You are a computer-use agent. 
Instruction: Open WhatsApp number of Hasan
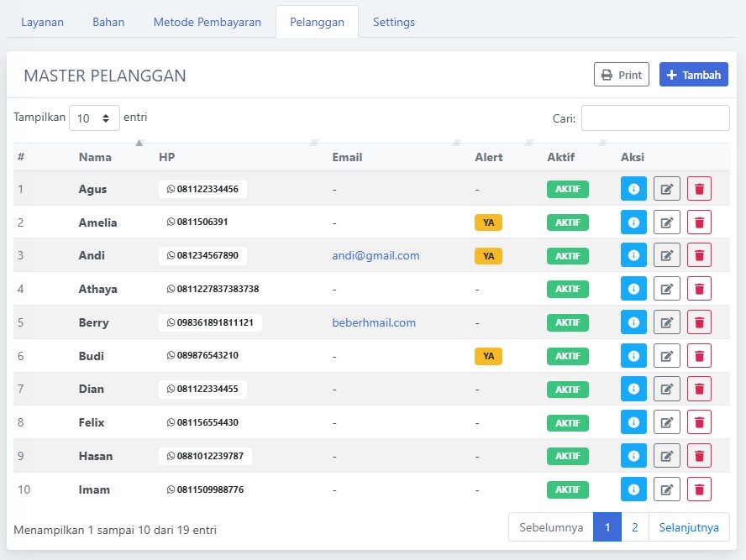click(x=205, y=456)
